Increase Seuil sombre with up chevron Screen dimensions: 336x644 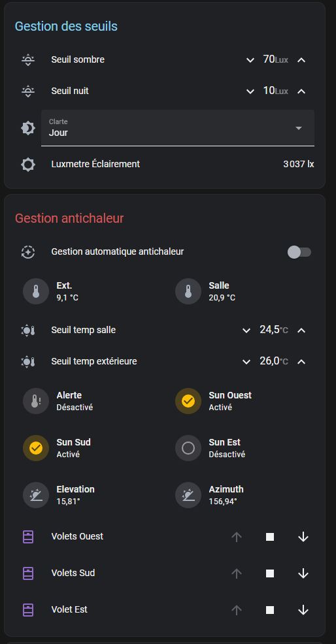tap(301, 60)
